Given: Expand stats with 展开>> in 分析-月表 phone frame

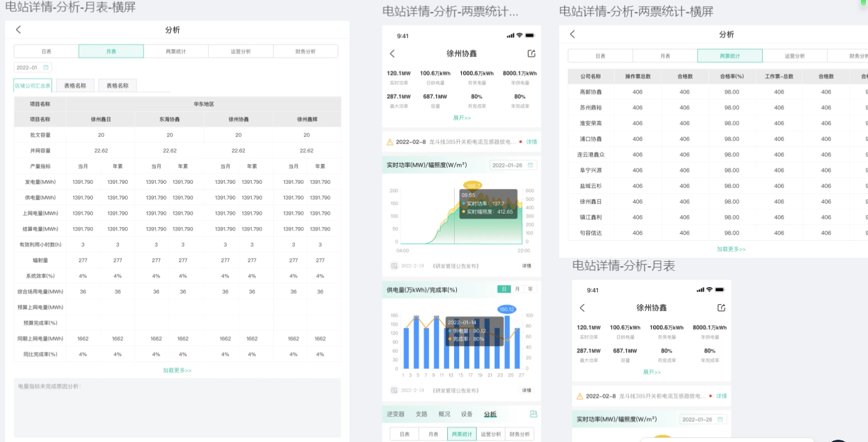Looking at the screenshot, I should click(x=651, y=372).
